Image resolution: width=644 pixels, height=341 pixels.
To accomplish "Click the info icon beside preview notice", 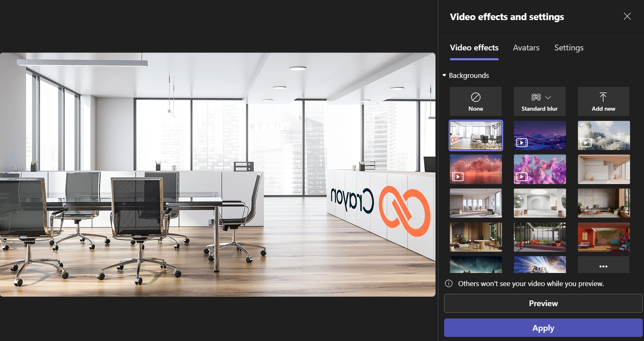I will (449, 284).
